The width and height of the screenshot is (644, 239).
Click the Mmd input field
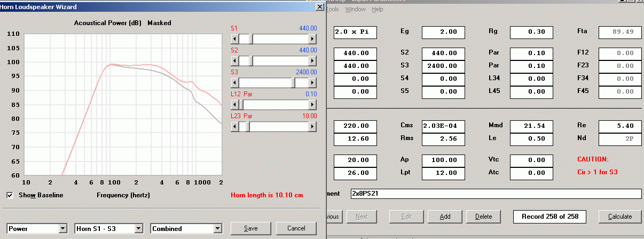point(531,126)
